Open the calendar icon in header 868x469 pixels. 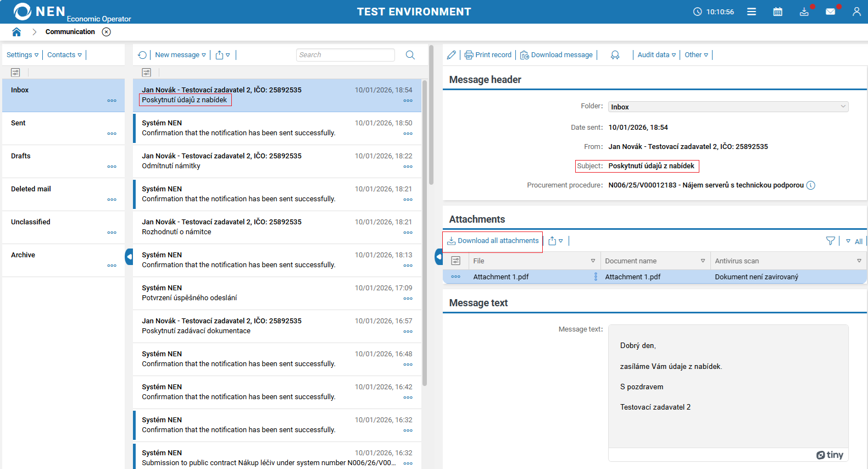pyautogui.click(x=777, y=12)
